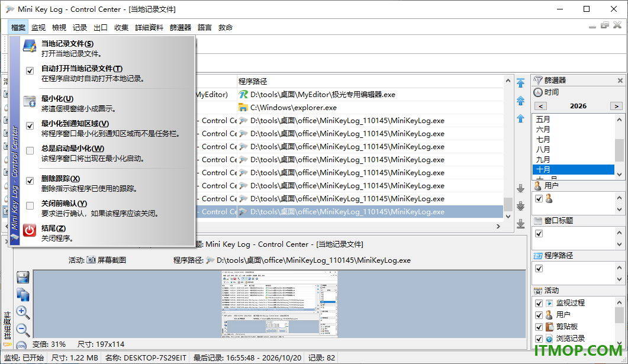The width and height of the screenshot is (628, 364).
Task: Reset preview zoom to 100%
Action: click(x=22, y=345)
